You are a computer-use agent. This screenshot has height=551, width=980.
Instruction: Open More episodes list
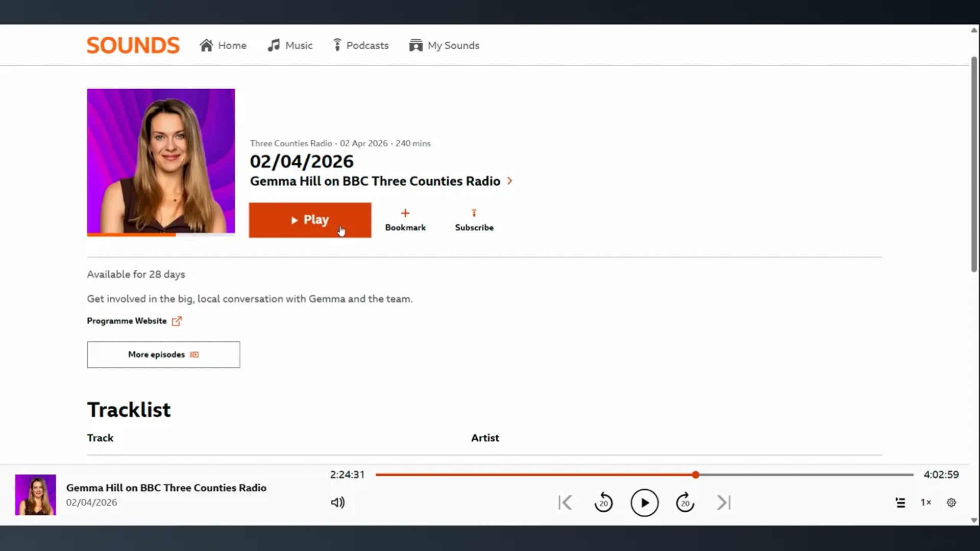pyautogui.click(x=163, y=355)
